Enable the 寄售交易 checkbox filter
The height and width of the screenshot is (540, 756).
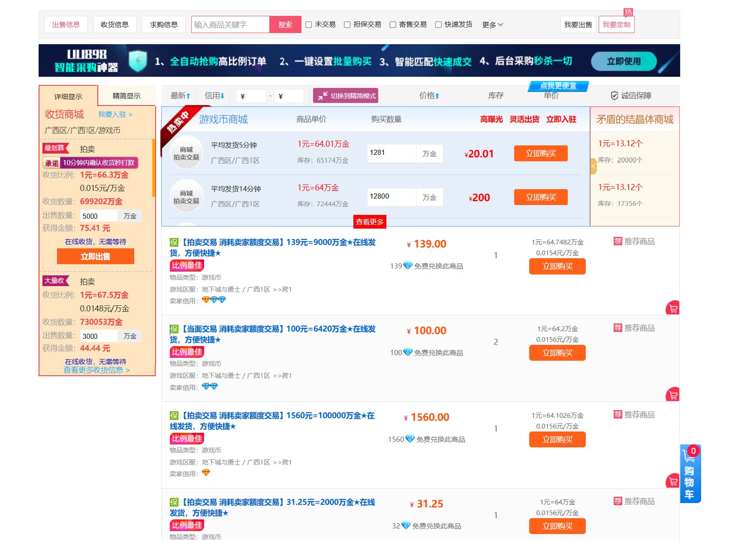pyautogui.click(x=393, y=24)
